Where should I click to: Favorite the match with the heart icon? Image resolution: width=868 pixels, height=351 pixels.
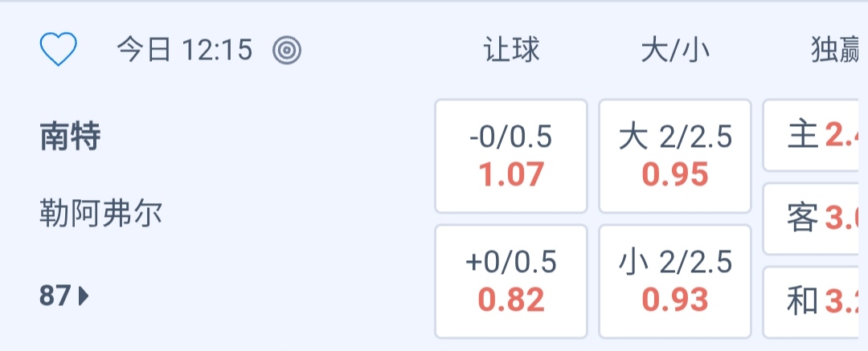tap(58, 51)
